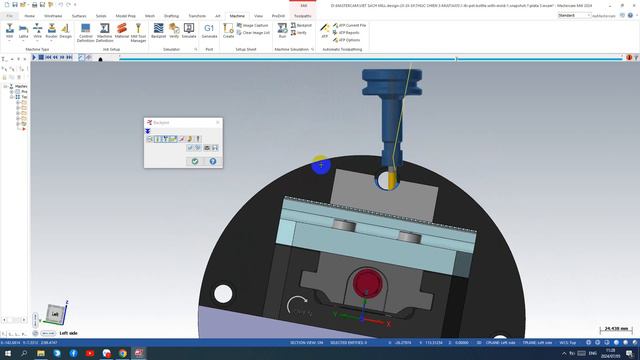This screenshot has height=360, width=640.
Task: Expand Backplot dialog double-arrow options
Action: click(148, 131)
